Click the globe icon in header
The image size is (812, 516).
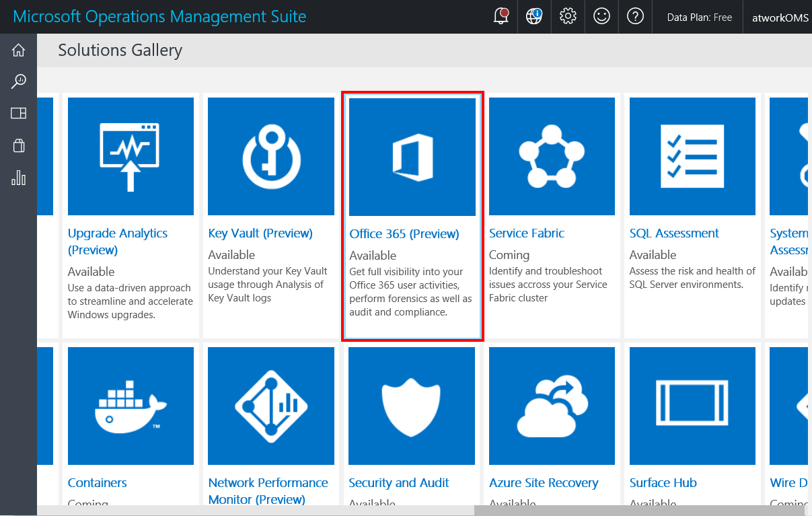534,17
